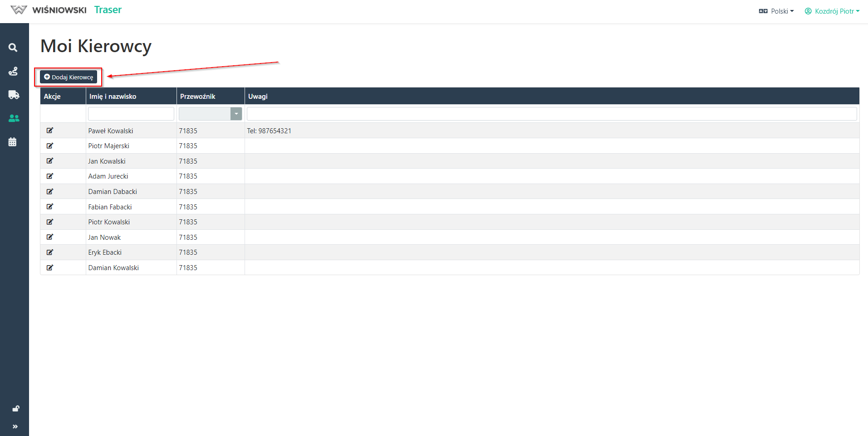Click the Uwagi filter input field
The image size is (868, 436).
pyautogui.click(x=551, y=114)
